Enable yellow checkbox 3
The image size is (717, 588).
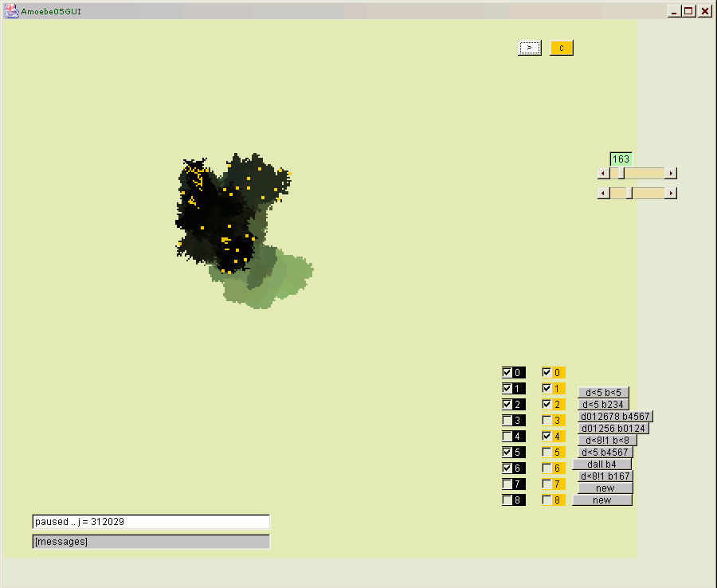[x=547, y=420]
